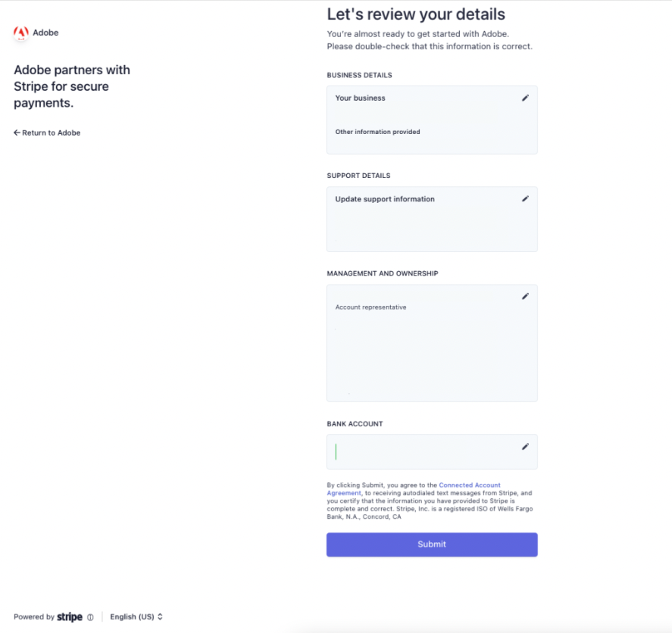Viewport: 672px width, 633px height.
Task: Edit the Your business details pencil icon
Action: tap(525, 98)
